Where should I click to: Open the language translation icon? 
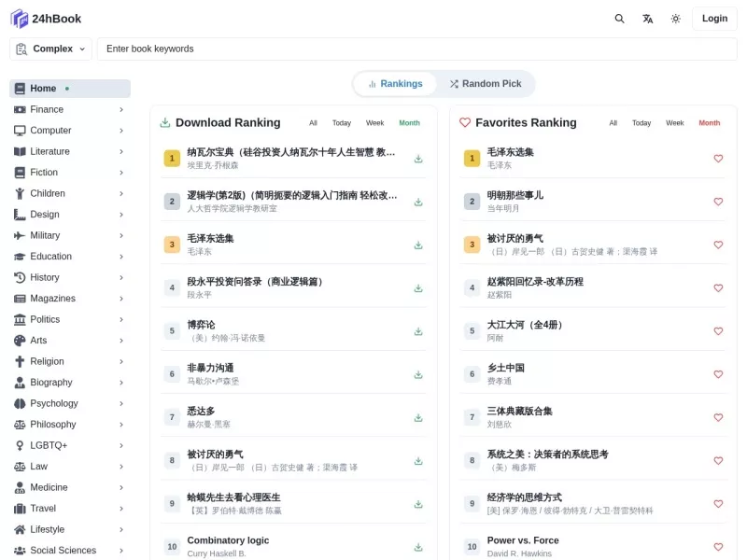point(647,19)
